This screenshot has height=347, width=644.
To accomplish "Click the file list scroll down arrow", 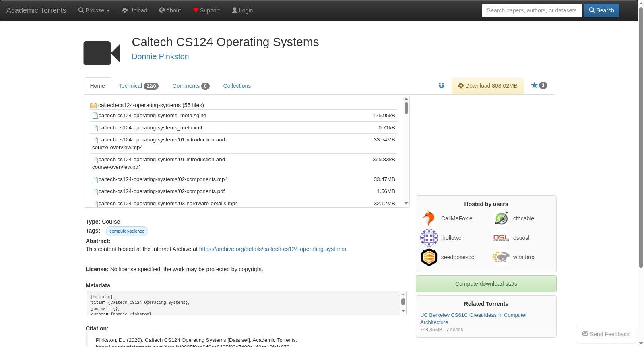I will click(x=406, y=203).
